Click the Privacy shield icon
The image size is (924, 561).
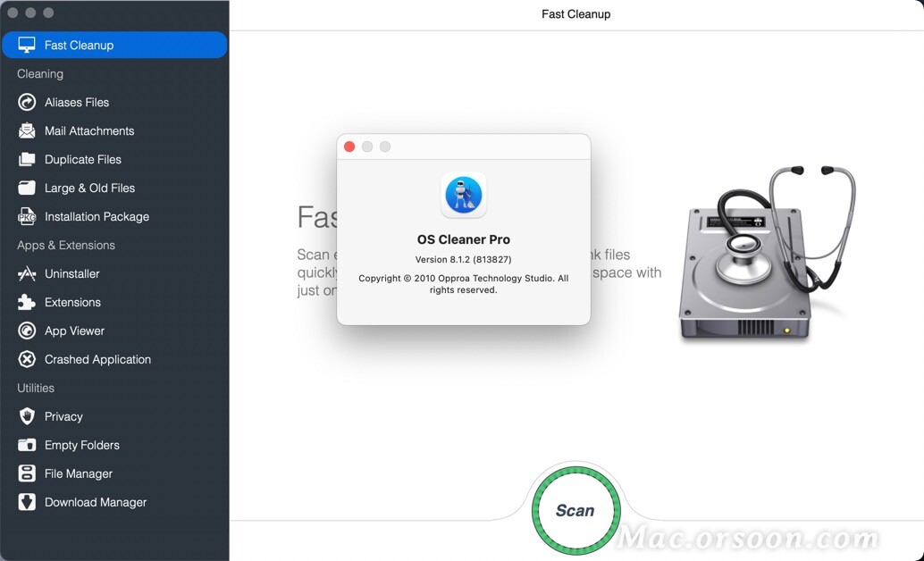coord(27,416)
